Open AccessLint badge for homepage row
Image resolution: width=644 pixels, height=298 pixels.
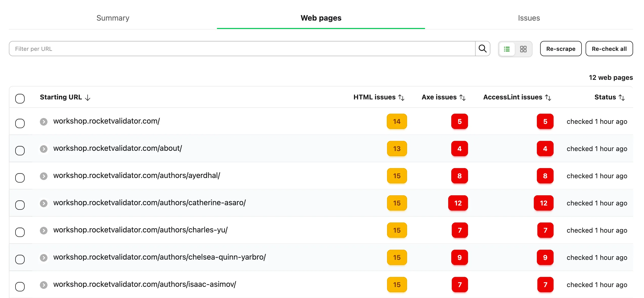(x=545, y=121)
